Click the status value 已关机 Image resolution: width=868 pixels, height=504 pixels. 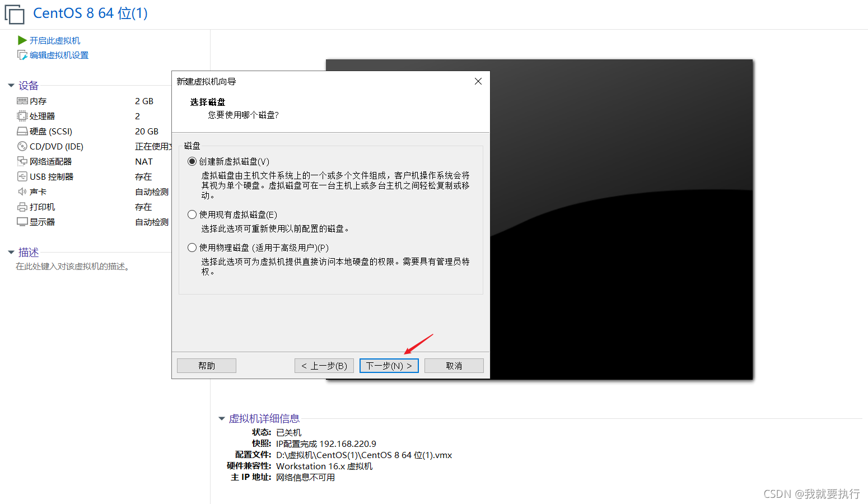click(x=289, y=432)
